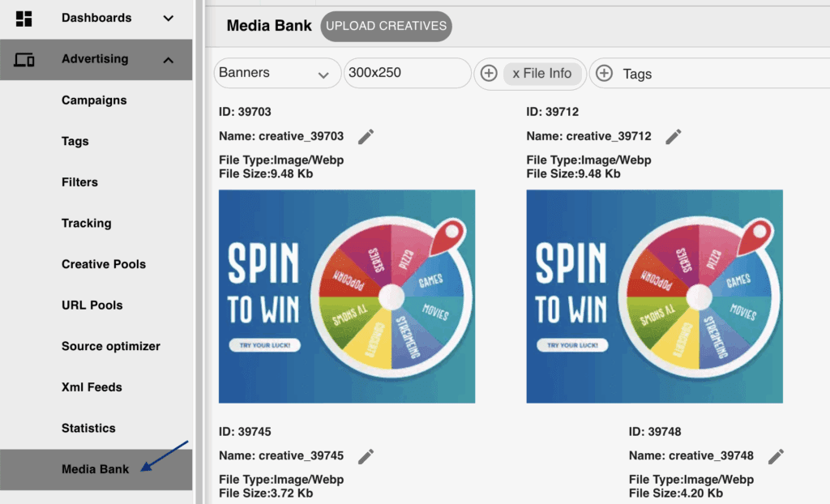Viewport: 830px width, 504px height.
Task: Select Source optimizer in sidebar
Action: (111, 346)
